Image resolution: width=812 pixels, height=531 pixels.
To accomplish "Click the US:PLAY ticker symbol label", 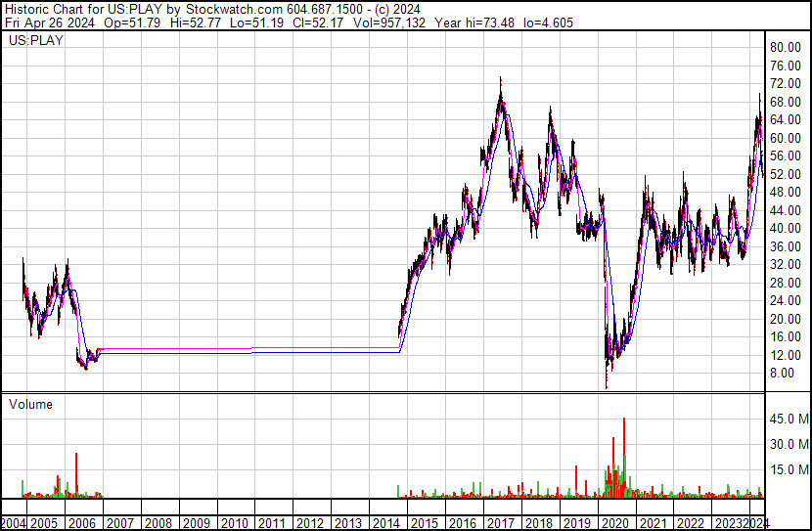I will pyautogui.click(x=31, y=41).
